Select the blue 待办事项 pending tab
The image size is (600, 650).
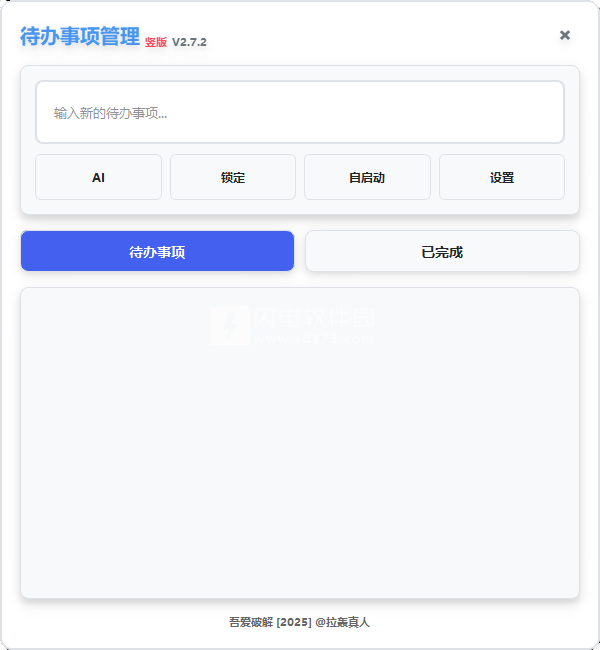pyautogui.click(x=158, y=251)
